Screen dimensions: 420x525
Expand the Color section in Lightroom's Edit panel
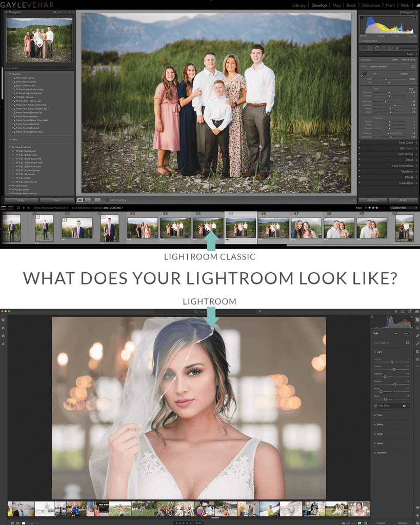[x=379, y=415]
